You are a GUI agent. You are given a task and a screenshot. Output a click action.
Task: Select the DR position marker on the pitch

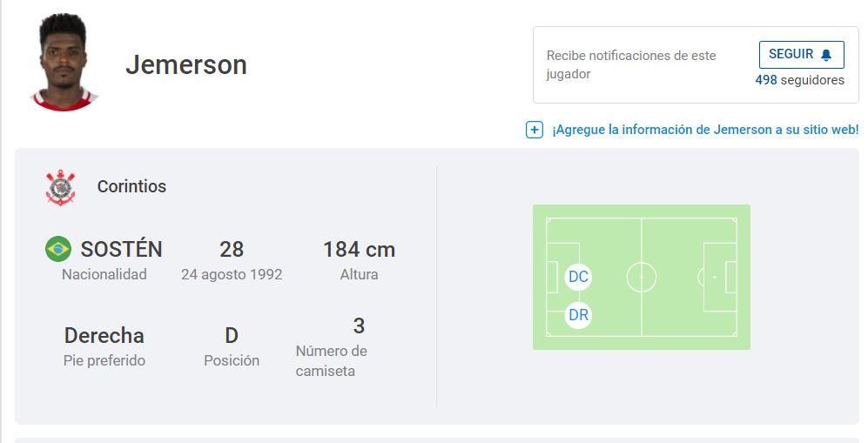[x=578, y=315]
